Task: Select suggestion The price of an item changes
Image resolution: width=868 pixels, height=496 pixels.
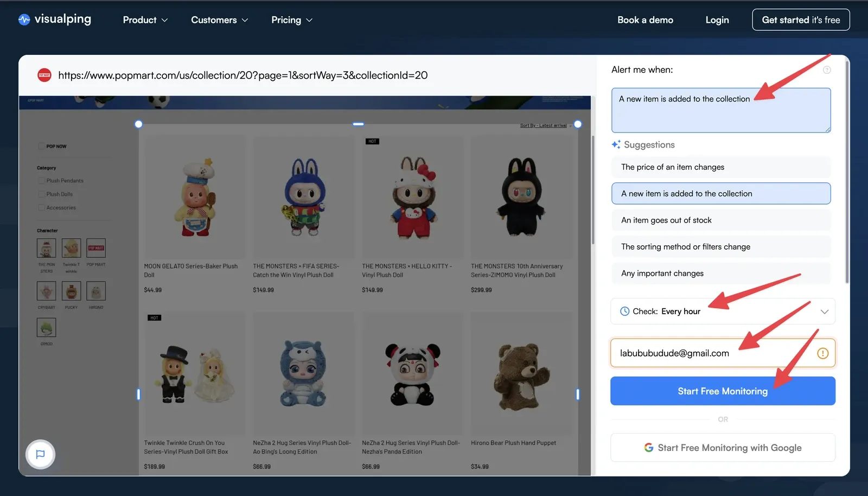Action: (721, 167)
